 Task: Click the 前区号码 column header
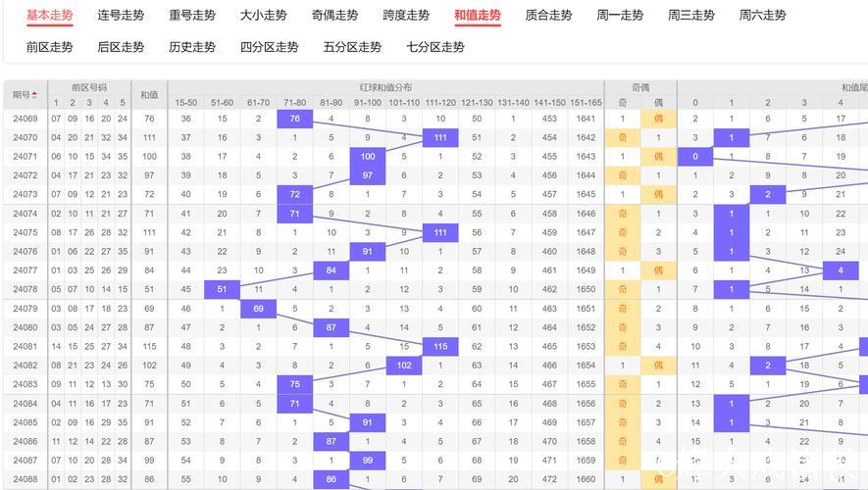point(89,87)
